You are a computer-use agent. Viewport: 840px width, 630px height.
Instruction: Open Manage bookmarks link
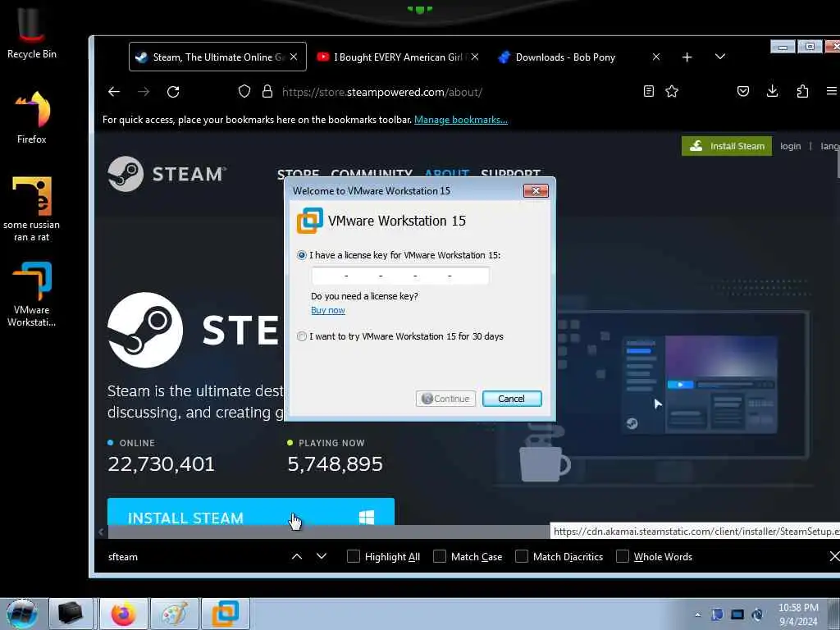pos(461,120)
